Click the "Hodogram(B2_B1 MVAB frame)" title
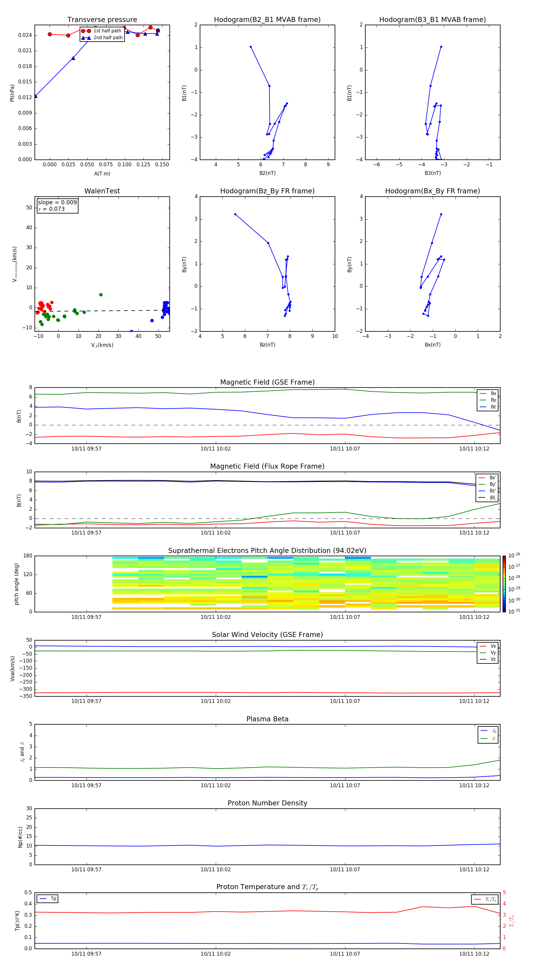Screen dimensions: 535x980 click(267, 20)
